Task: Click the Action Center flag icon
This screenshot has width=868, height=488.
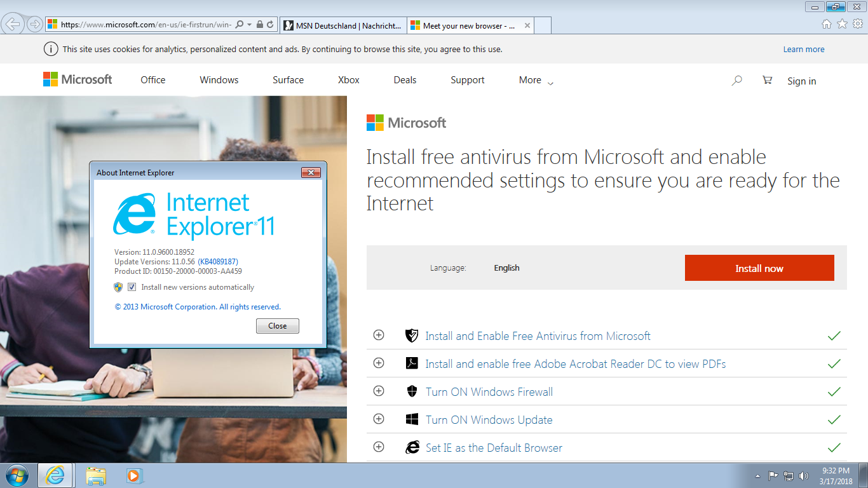Action: pyautogui.click(x=773, y=475)
